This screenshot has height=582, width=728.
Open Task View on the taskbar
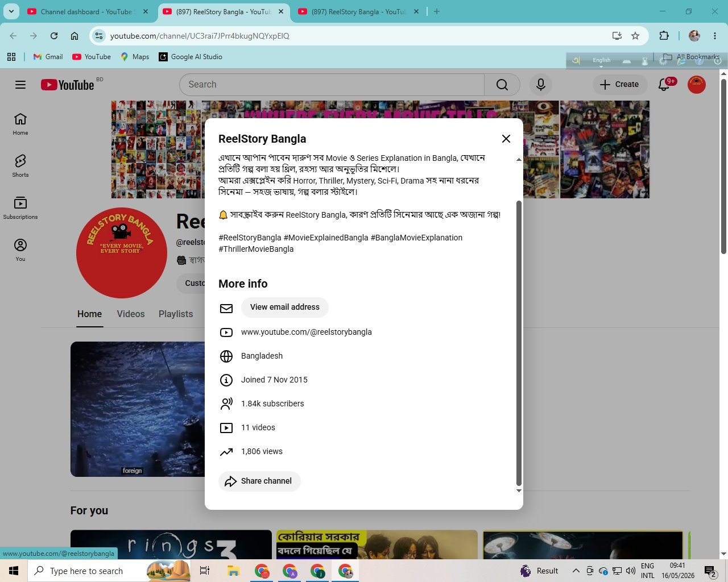[x=205, y=571]
